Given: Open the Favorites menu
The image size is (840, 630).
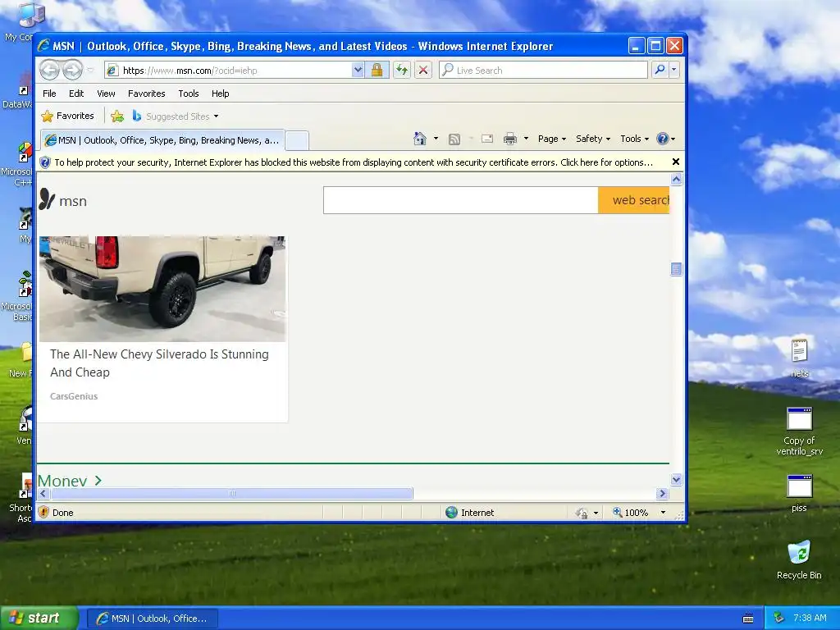Looking at the screenshot, I should [x=146, y=94].
